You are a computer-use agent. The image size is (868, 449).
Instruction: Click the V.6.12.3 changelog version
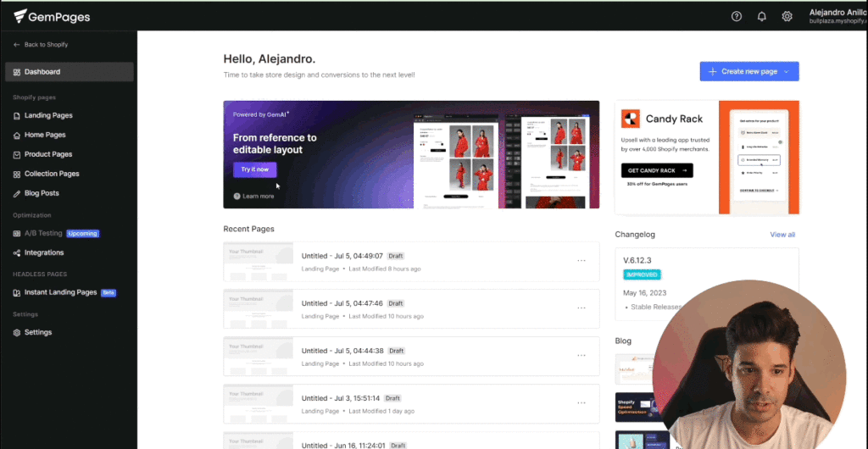click(x=639, y=259)
